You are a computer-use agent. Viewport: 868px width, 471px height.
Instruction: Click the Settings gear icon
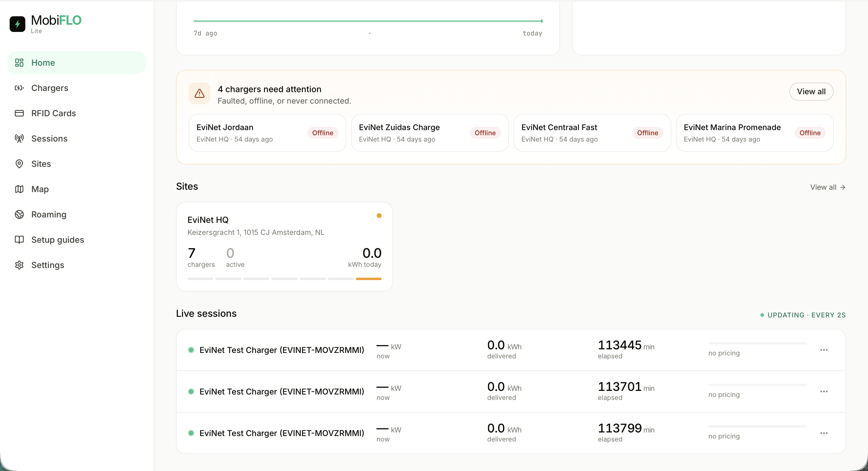tap(19, 265)
